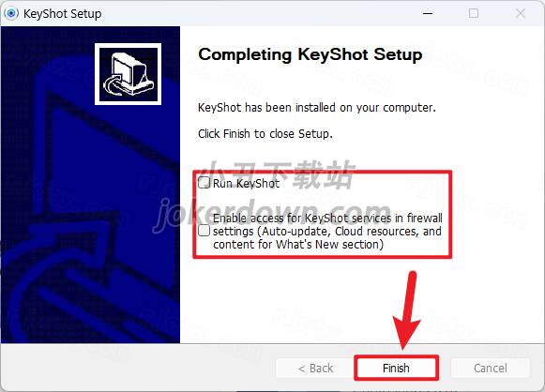The width and height of the screenshot is (545, 392).
Task: Click the red arrow pointing at Finish
Action: pyautogui.click(x=407, y=310)
